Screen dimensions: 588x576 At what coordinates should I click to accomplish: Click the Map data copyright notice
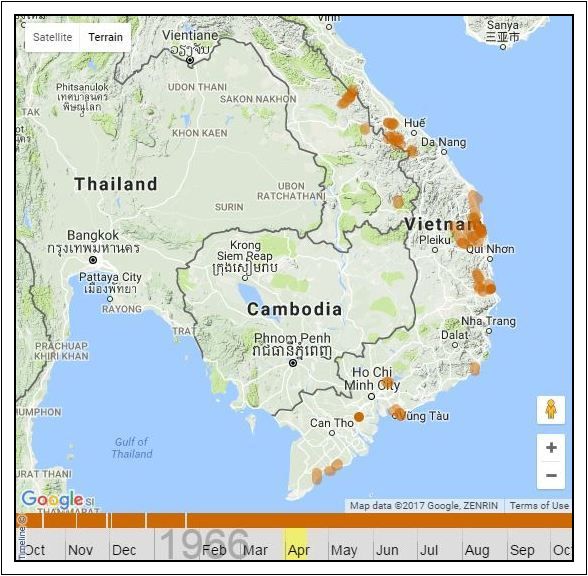pos(424,506)
